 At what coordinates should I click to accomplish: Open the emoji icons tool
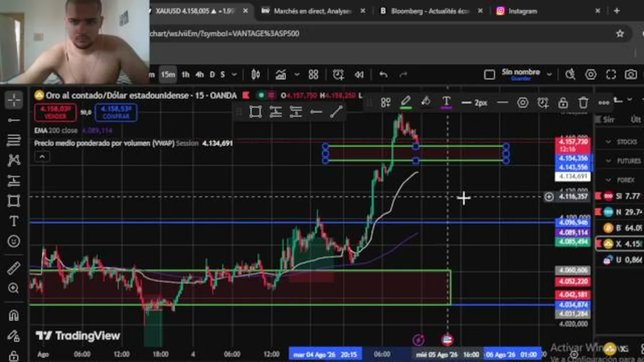[x=14, y=242]
